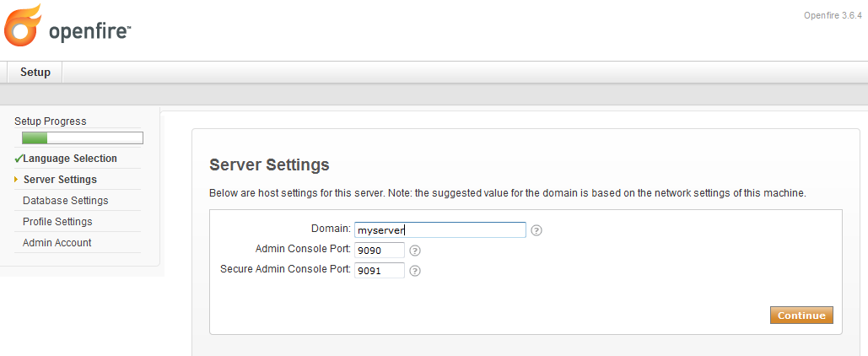Image resolution: width=868 pixels, height=356 pixels.
Task: Select the Secure Admin Console Port field
Action: pyautogui.click(x=379, y=271)
